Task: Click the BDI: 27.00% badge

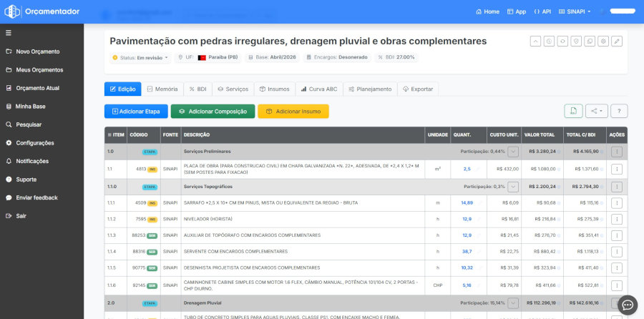Action: pyautogui.click(x=396, y=57)
